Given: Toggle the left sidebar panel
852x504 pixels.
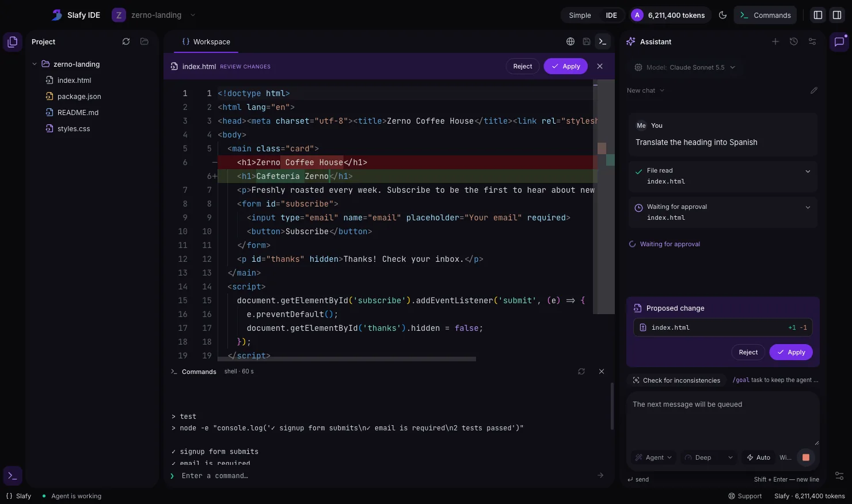Looking at the screenshot, I should 818,16.
